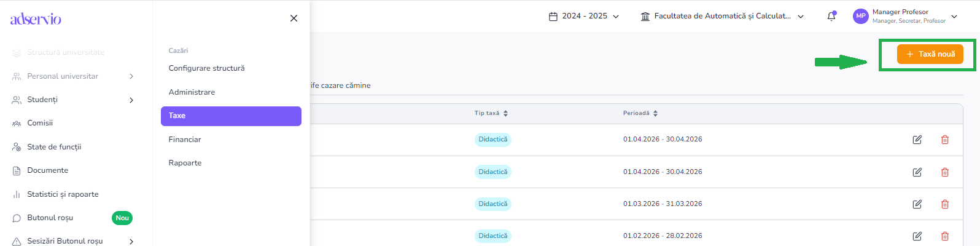Select Financiar in the Cazări menu

point(185,140)
